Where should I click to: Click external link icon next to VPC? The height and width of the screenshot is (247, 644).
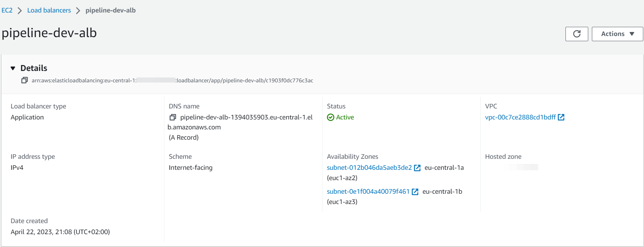pos(561,117)
